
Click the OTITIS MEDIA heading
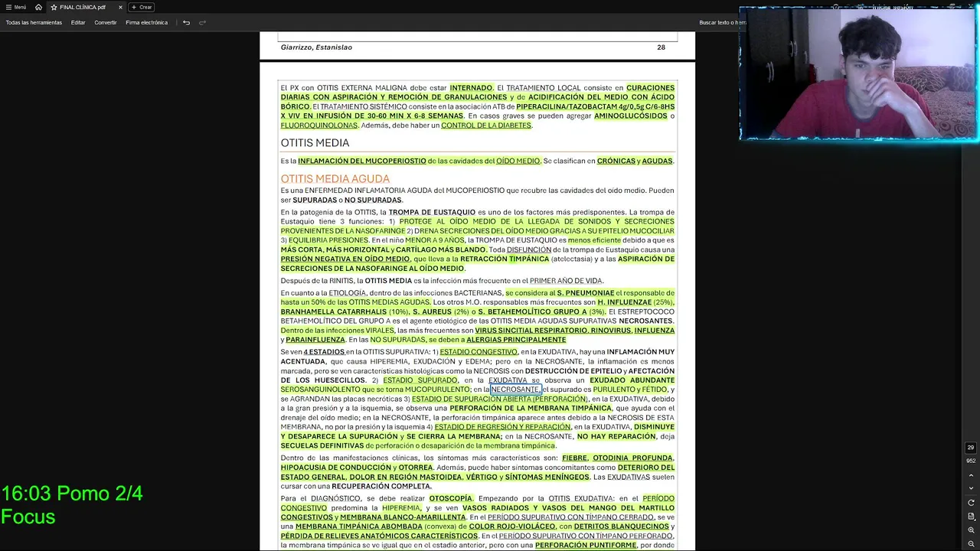(x=315, y=143)
